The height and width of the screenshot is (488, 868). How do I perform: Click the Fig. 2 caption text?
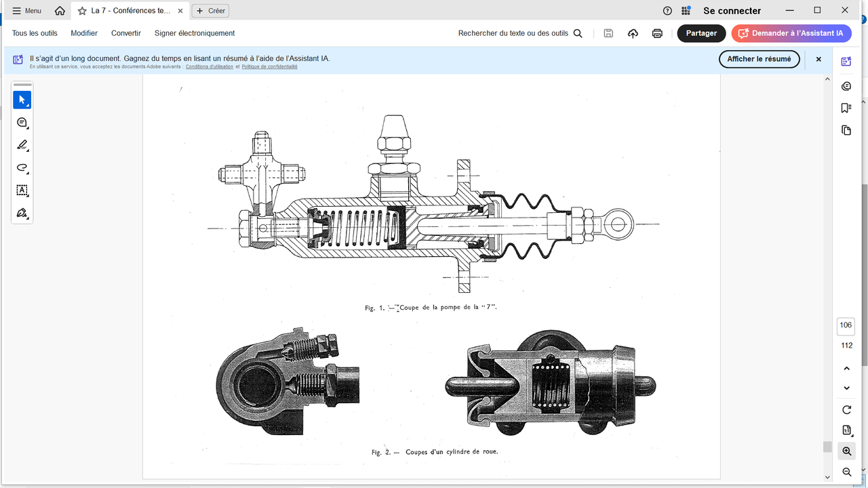click(x=435, y=452)
